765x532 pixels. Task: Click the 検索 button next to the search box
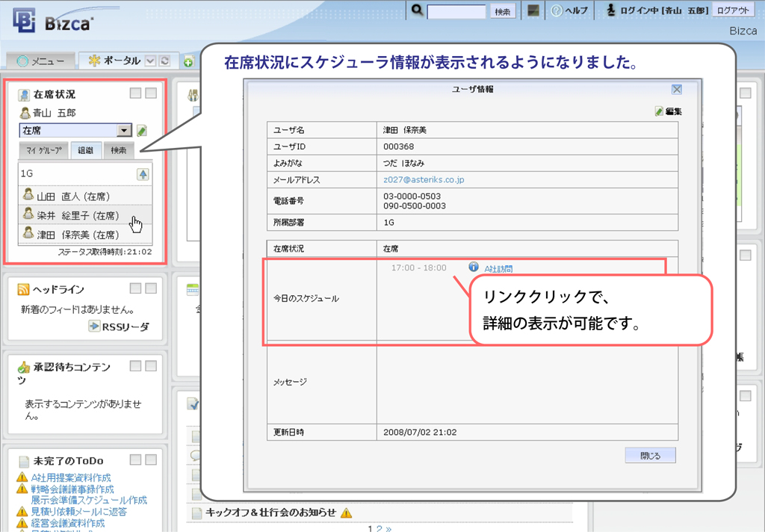point(503,12)
